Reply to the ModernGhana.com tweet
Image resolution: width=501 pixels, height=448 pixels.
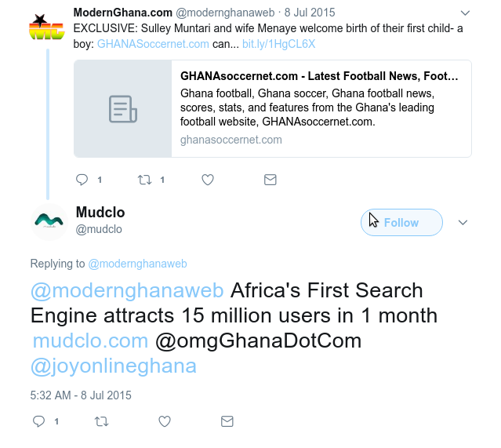click(82, 180)
